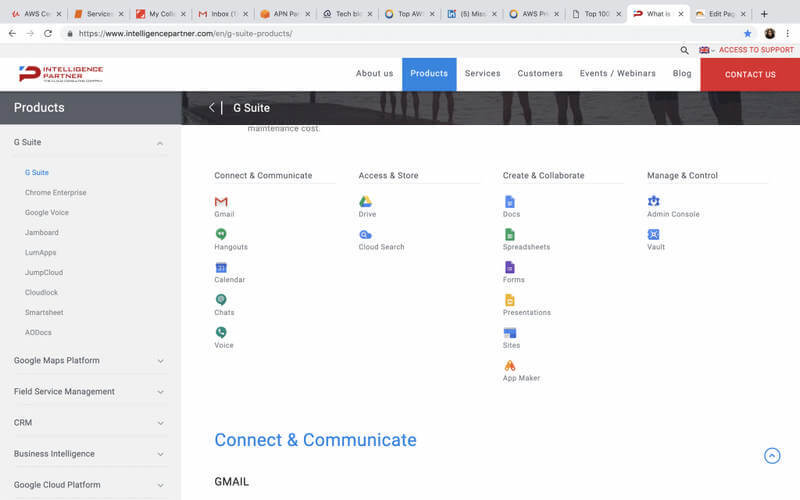Click the CONTACT US button
This screenshot has width=800, height=500.
pos(750,74)
